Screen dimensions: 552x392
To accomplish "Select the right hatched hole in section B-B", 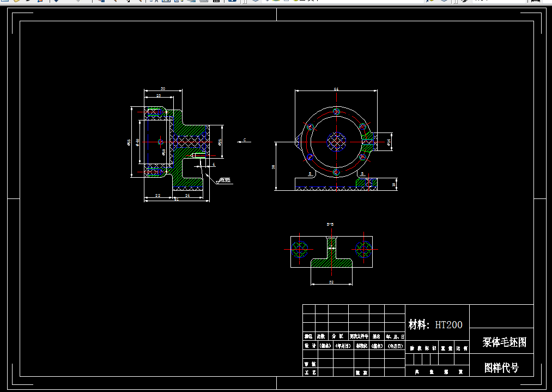I will tap(363, 249).
